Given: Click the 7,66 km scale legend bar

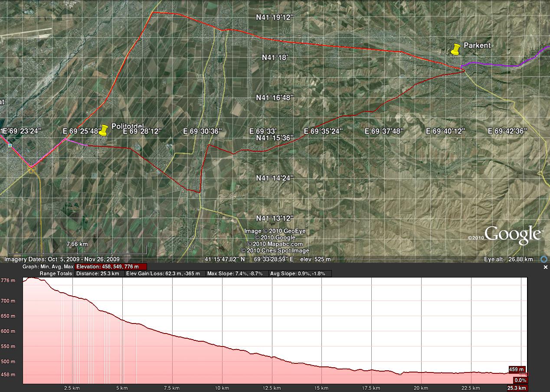Looking at the screenshot, I should coord(77,250).
